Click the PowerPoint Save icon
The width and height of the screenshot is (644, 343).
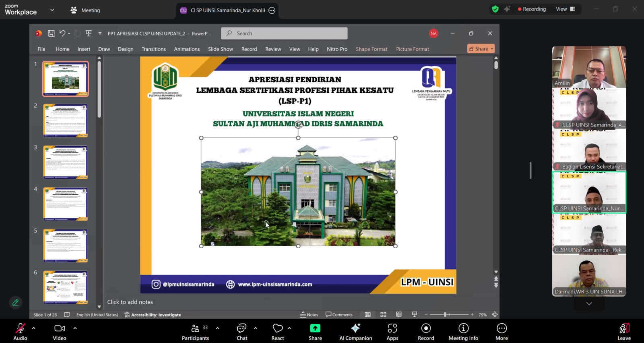(x=51, y=33)
